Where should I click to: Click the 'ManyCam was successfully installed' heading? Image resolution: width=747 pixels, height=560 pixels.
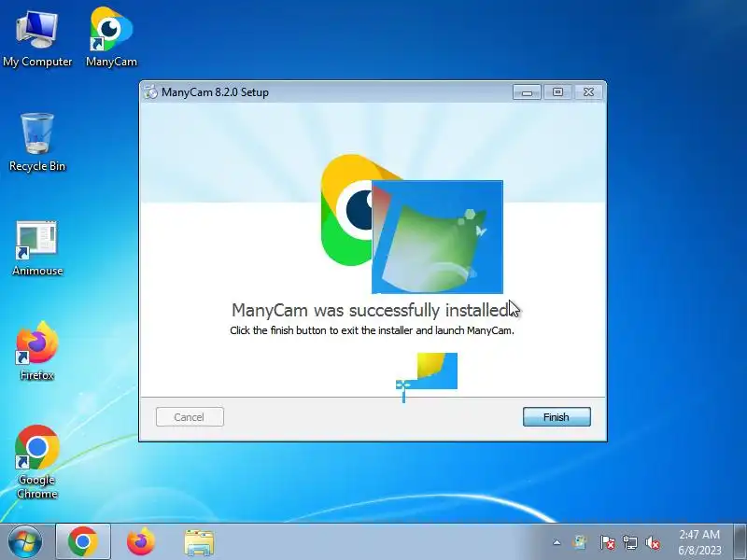[371, 310]
